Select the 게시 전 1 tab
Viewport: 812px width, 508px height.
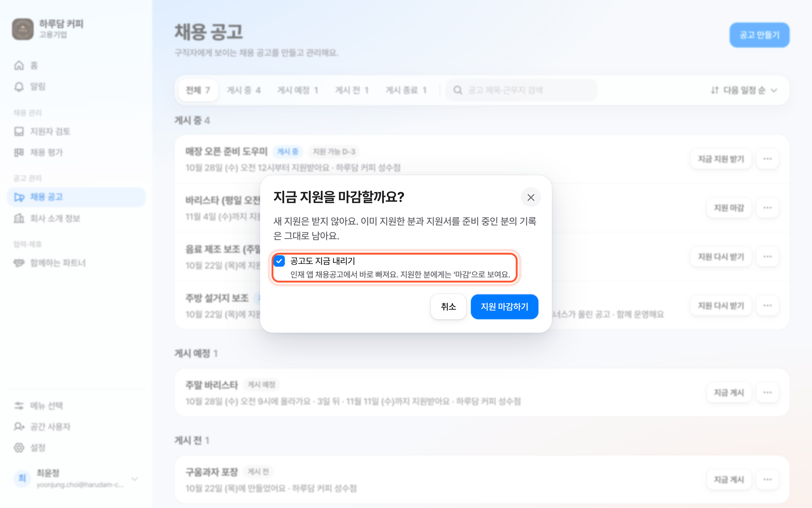[x=352, y=90]
